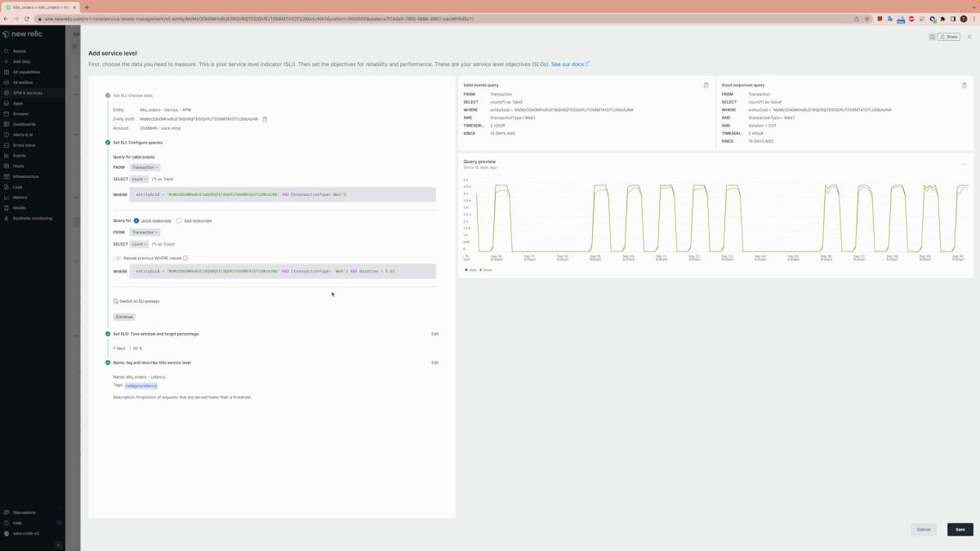
Task: Open the valid events FROM Transaction dropdown
Action: click(x=145, y=167)
